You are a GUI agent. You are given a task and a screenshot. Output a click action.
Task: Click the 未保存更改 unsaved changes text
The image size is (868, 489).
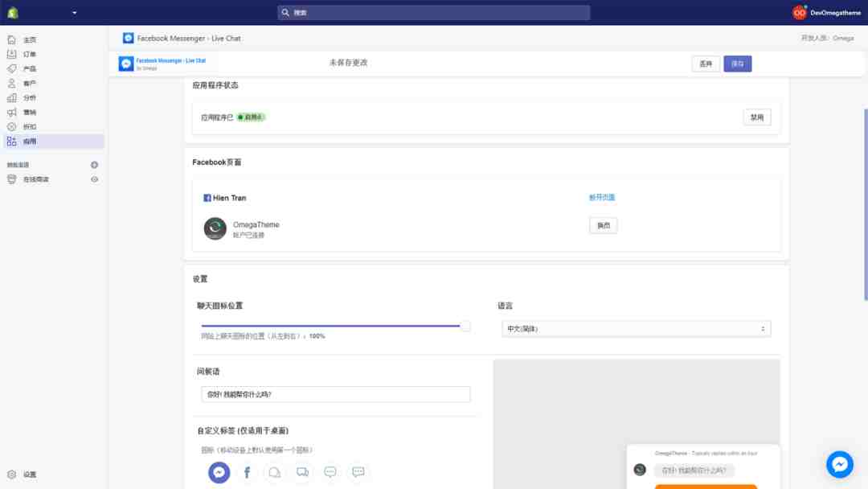348,63
